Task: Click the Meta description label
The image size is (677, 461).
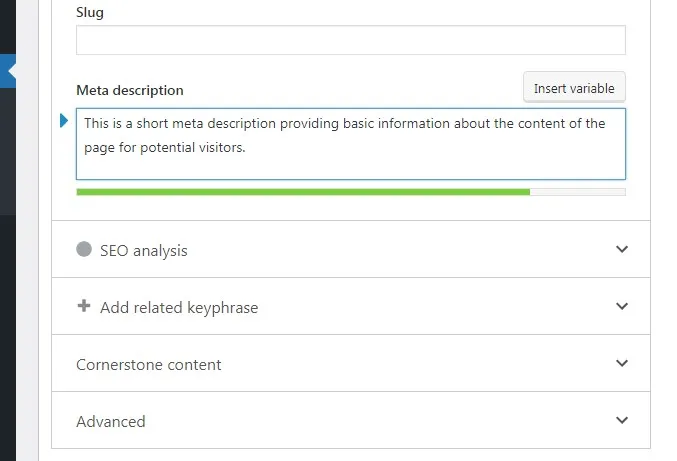Action: [x=130, y=90]
